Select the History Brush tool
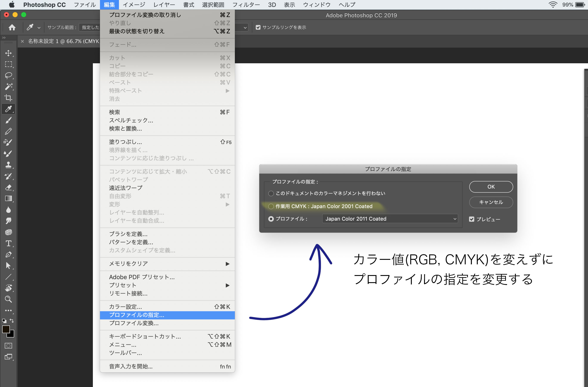 click(8, 176)
